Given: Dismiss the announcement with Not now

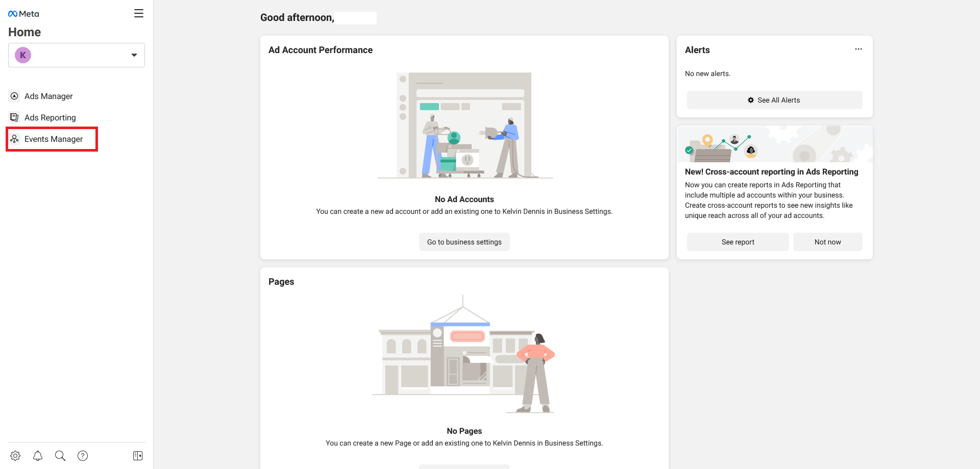Looking at the screenshot, I should pyautogui.click(x=827, y=242).
